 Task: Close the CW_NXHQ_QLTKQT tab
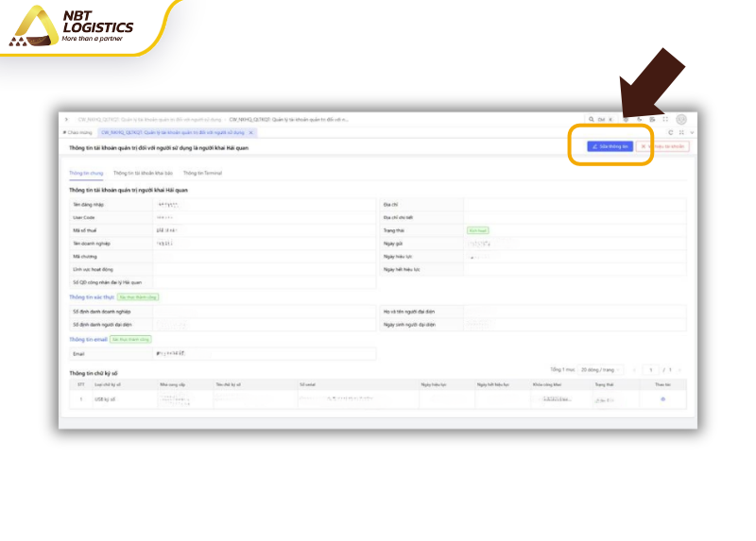[x=250, y=132]
